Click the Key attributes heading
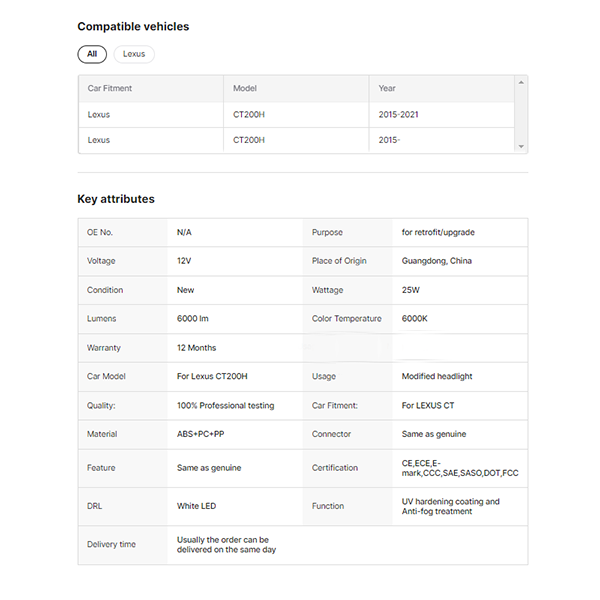Image resolution: width=600 pixels, height=600 pixels. (116, 199)
